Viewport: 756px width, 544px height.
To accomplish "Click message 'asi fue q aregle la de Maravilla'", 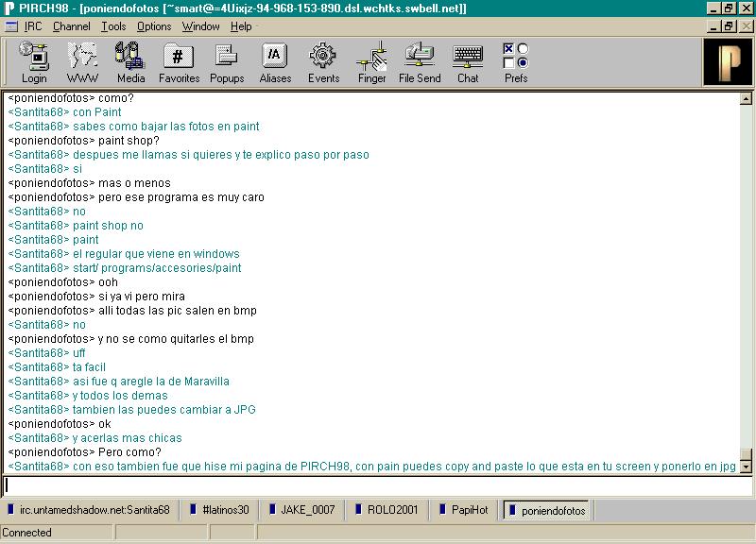I will pyautogui.click(x=151, y=382).
